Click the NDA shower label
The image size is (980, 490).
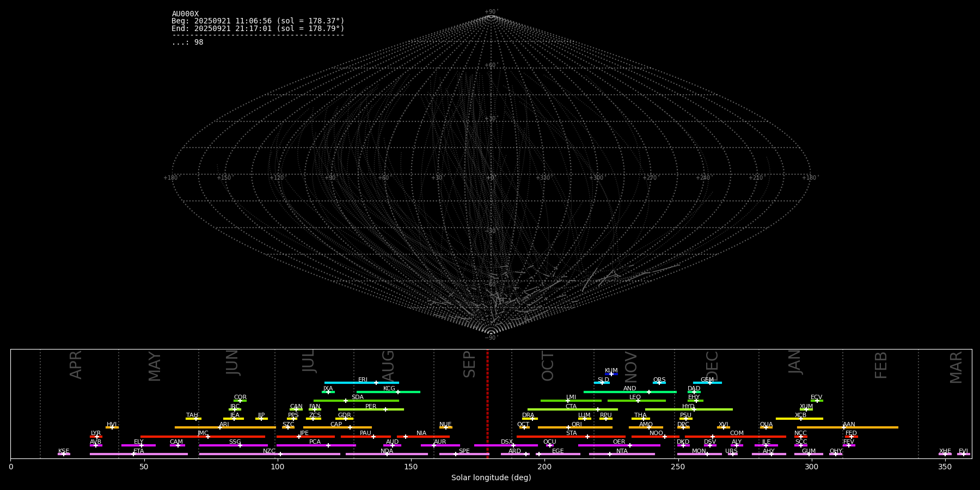387,451
